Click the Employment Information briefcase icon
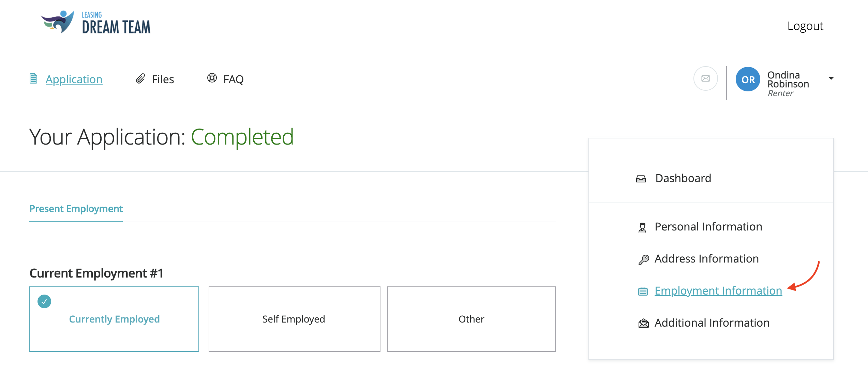868x373 pixels. (x=643, y=292)
